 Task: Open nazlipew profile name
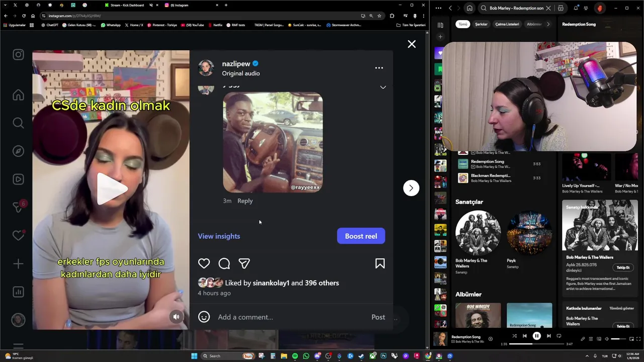point(236,64)
